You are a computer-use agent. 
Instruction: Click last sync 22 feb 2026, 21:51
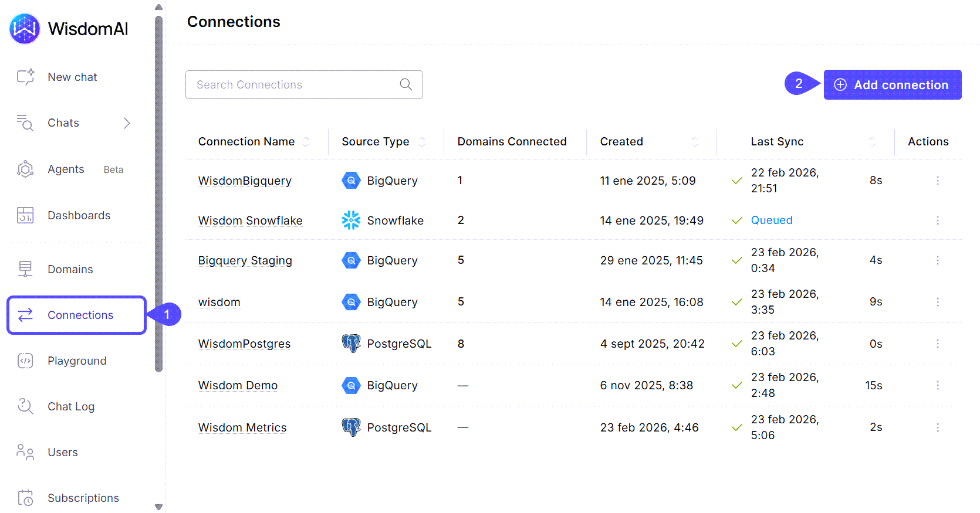(785, 181)
